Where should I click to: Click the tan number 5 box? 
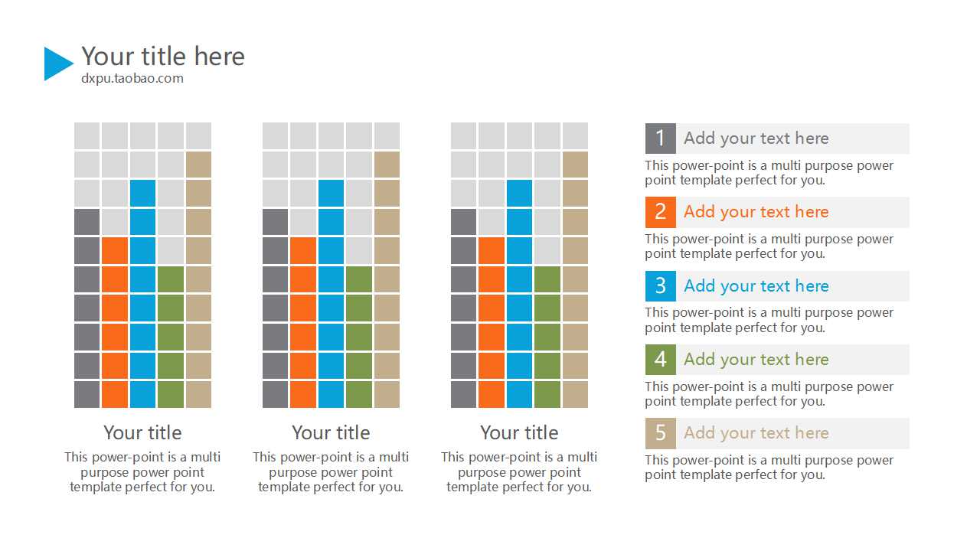[x=660, y=433]
